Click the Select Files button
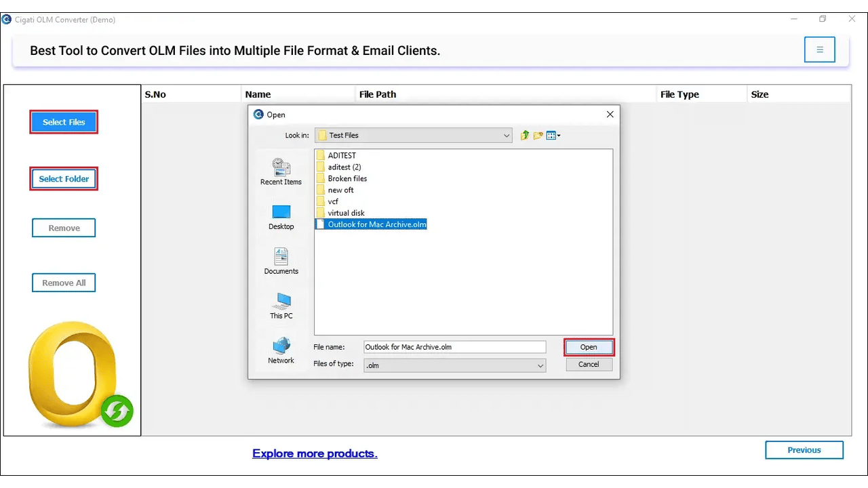The height and width of the screenshot is (488, 868). click(x=64, y=122)
